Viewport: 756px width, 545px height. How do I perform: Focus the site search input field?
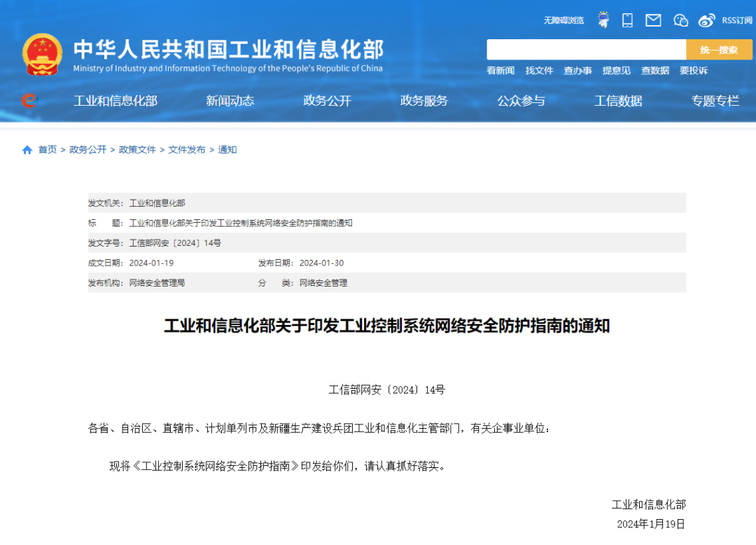[x=587, y=50]
